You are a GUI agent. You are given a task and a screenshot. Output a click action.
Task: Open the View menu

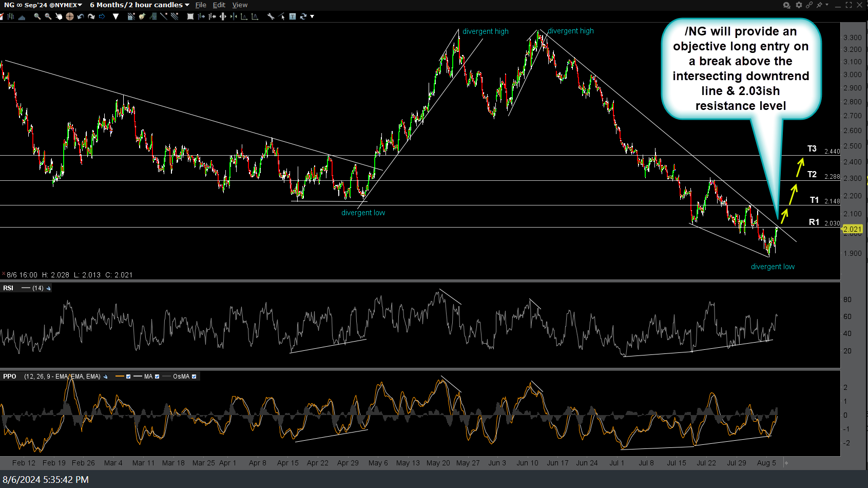tap(240, 5)
